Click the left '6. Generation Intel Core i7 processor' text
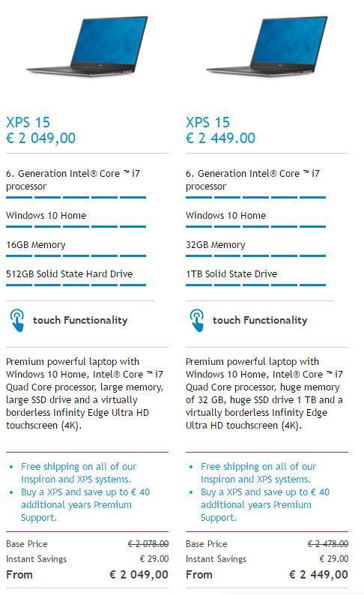 pyautogui.click(x=73, y=180)
